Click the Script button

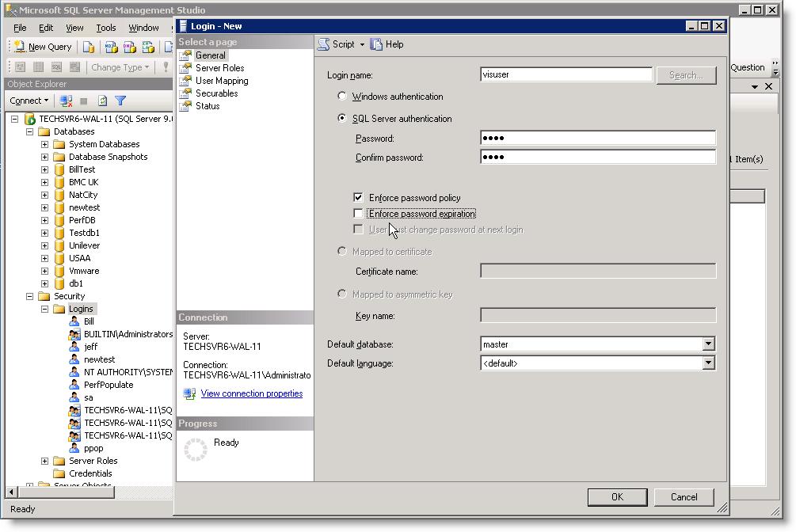(337, 44)
